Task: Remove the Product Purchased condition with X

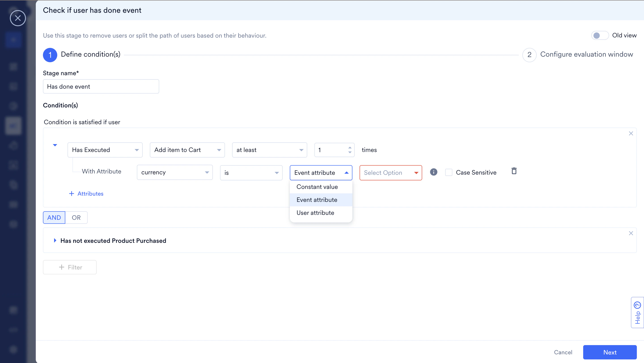Action: pyautogui.click(x=631, y=233)
